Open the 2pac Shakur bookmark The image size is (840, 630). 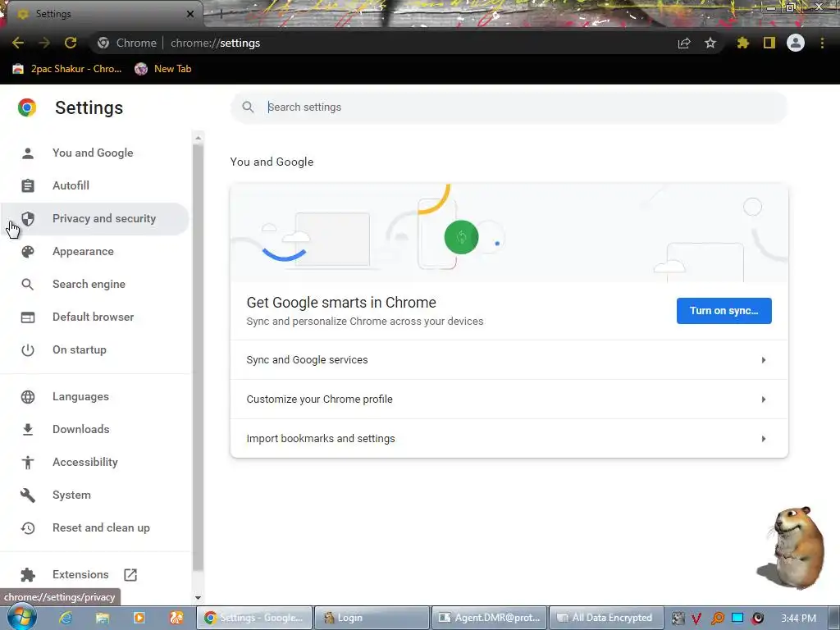(67, 69)
